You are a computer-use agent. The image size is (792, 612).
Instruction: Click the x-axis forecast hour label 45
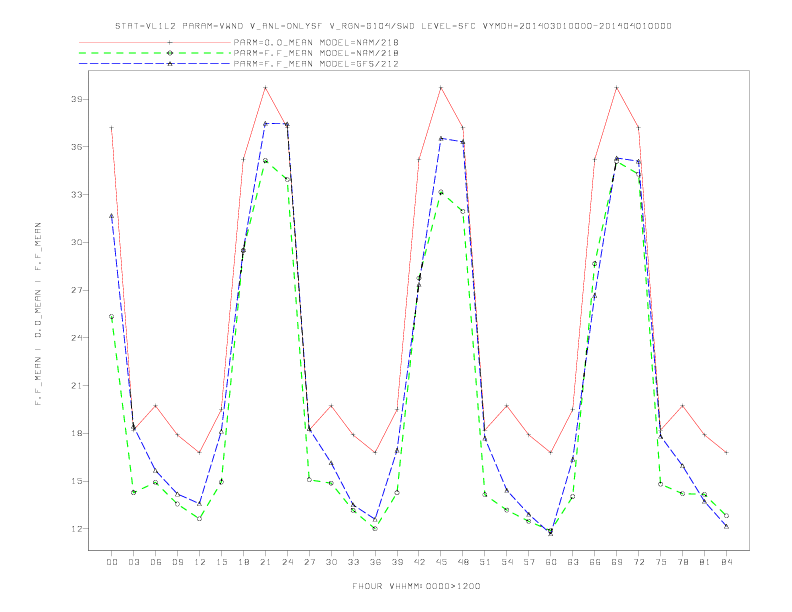[441, 562]
